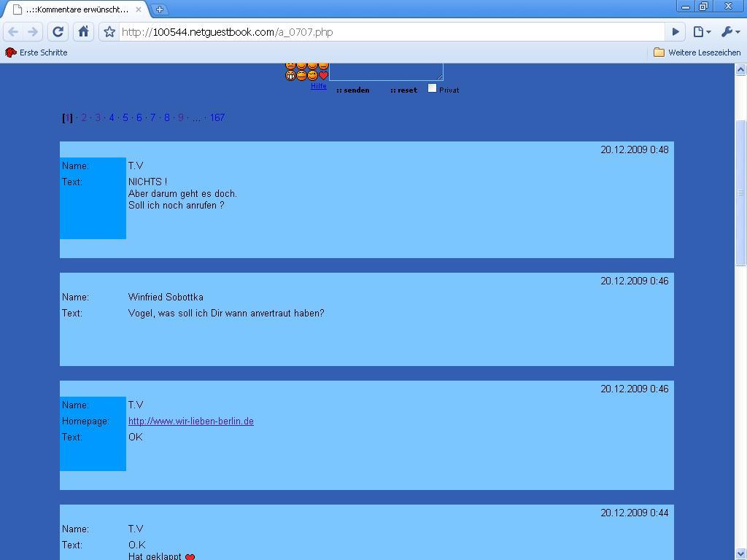The height and width of the screenshot is (560, 747).
Task: Click the browser Reload button
Action: 58,31
